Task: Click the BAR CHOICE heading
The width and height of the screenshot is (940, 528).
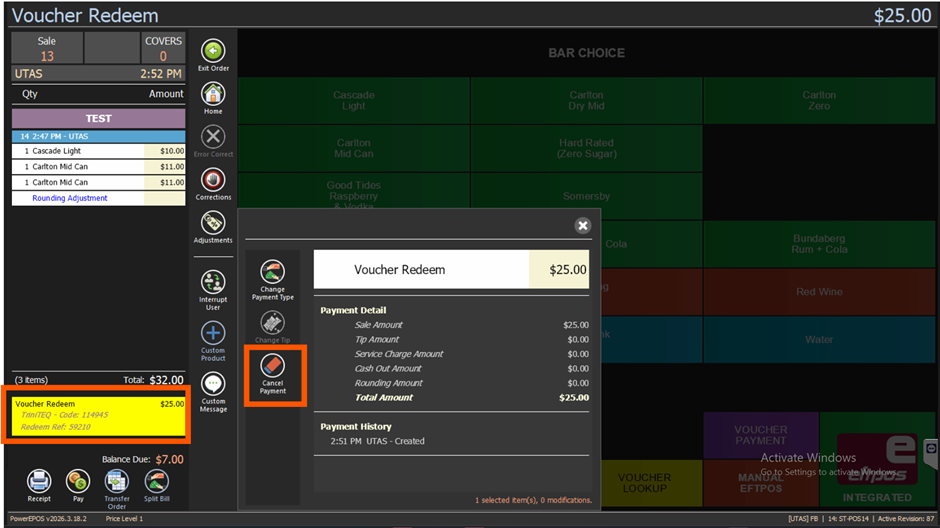Action: coord(586,53)
